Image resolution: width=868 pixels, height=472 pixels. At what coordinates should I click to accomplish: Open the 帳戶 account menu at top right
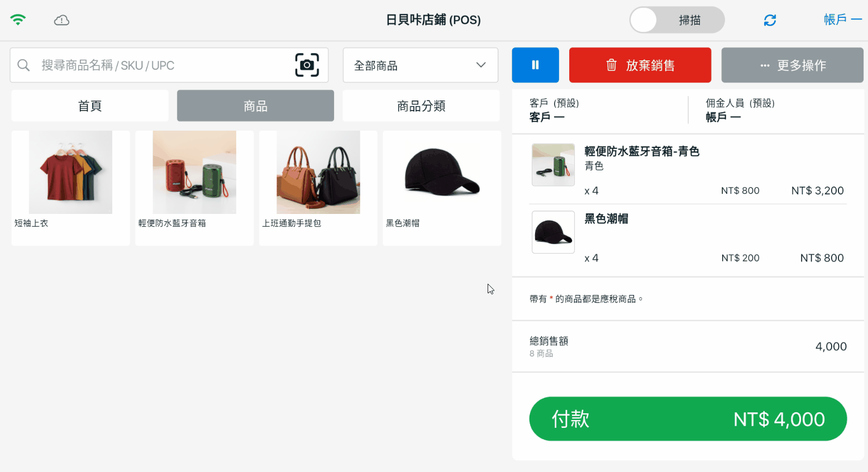coord(842,20)
